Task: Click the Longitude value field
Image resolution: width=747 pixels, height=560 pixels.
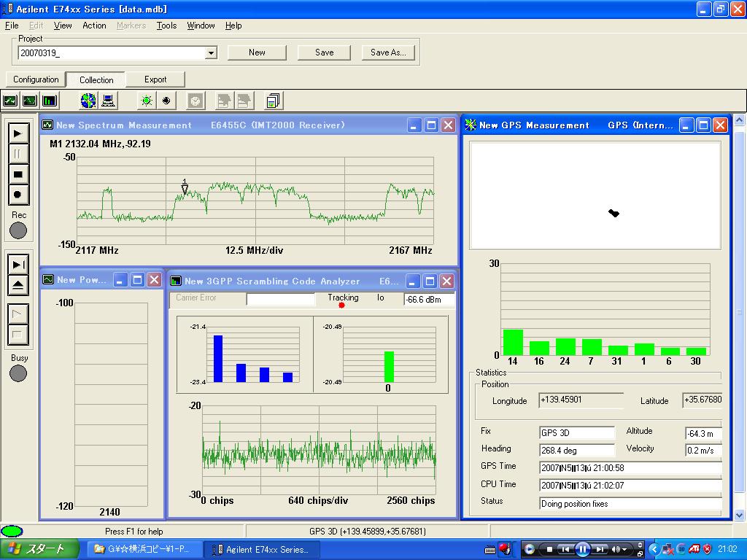Action: (x=581, y=400)
